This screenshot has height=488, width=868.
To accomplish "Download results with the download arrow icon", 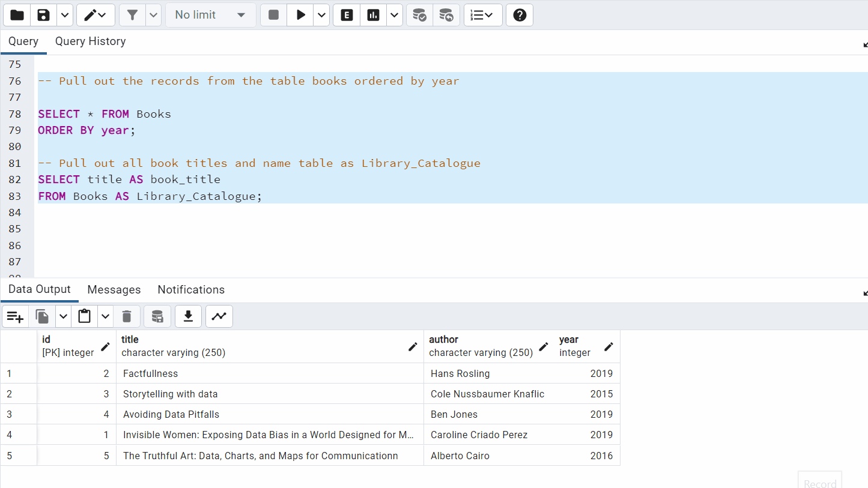I will [188, 316].
